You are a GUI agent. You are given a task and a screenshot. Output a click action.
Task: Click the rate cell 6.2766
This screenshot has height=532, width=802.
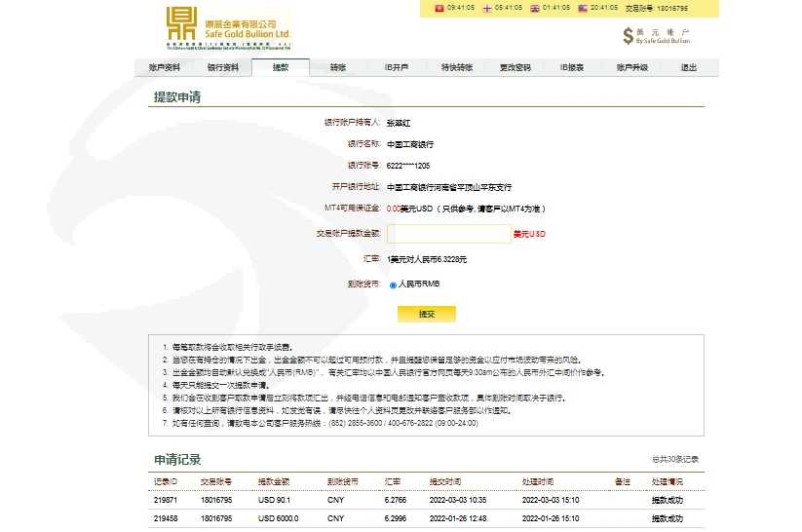pyautogui.click(x=396, y=500)
